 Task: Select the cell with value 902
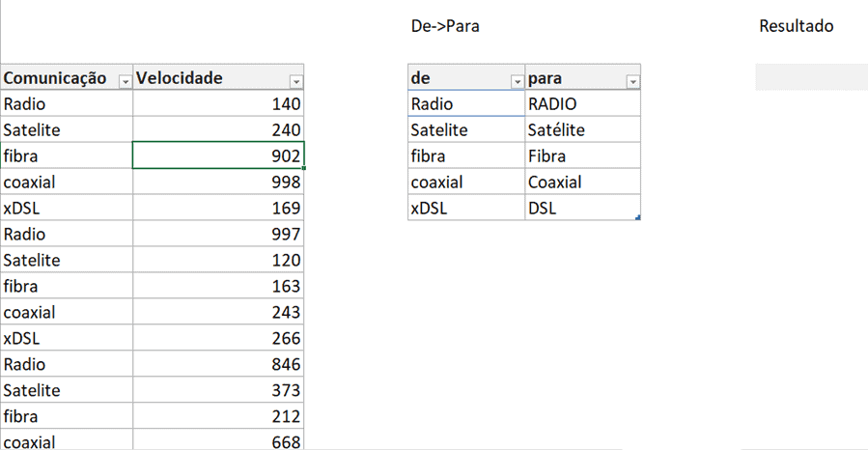coord(218,155)
